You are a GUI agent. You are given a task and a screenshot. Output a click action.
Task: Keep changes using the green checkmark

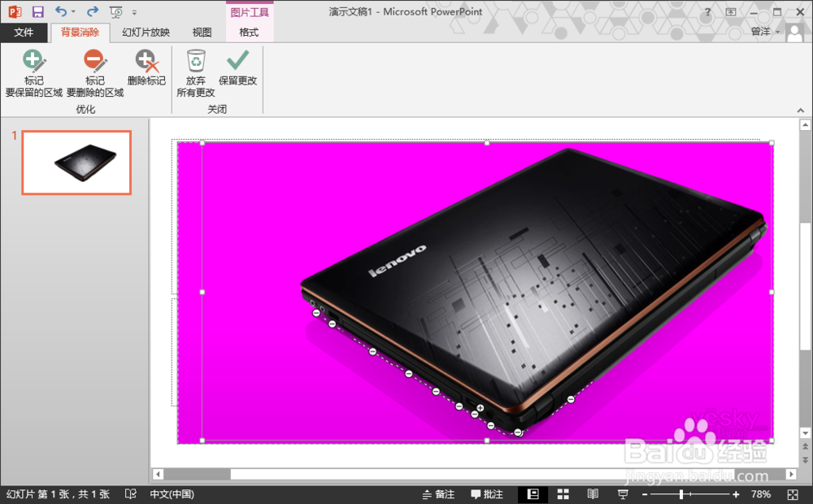[x=237, y=68]
